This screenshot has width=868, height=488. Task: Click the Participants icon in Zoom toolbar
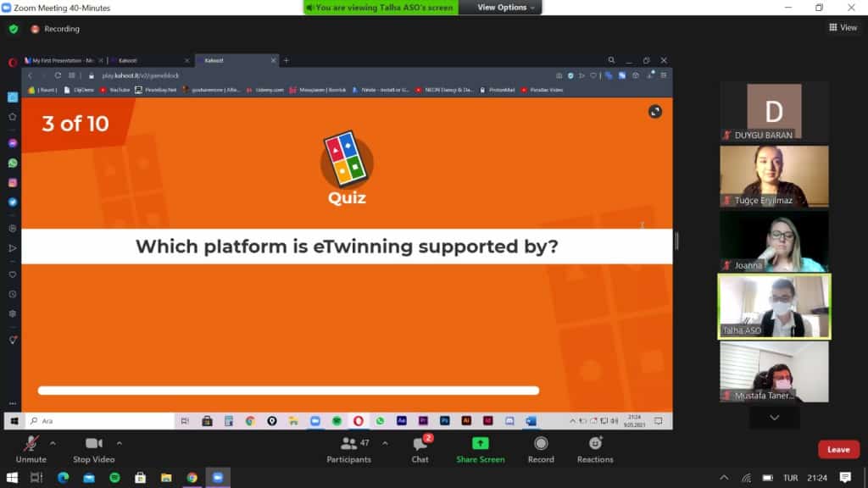pyautogui.click(x=348, y=444)
